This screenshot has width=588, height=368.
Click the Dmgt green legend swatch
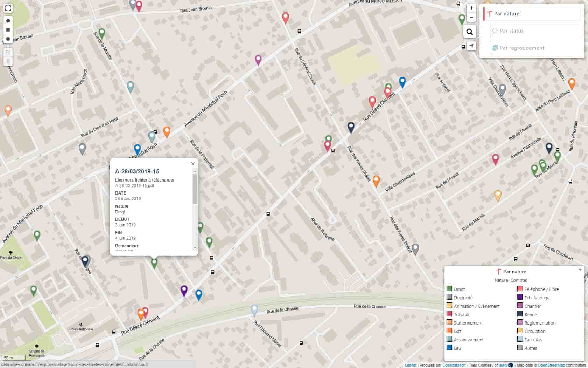[449, 289]
